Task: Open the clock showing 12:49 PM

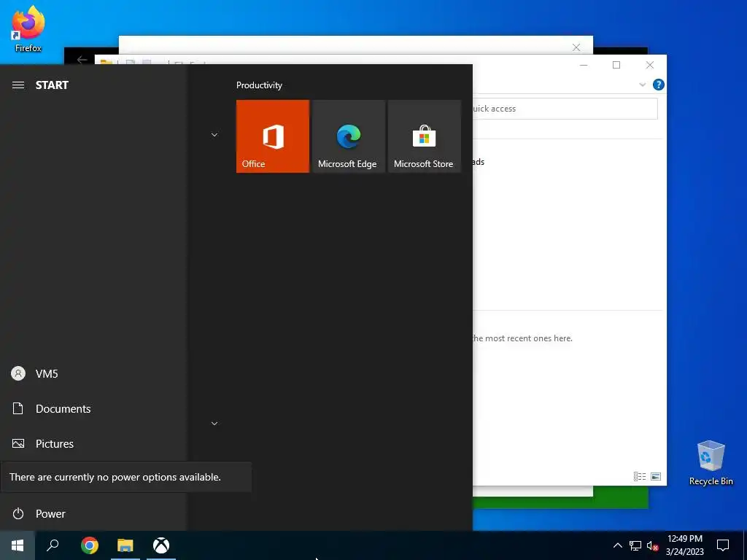Action: point(684,545)
